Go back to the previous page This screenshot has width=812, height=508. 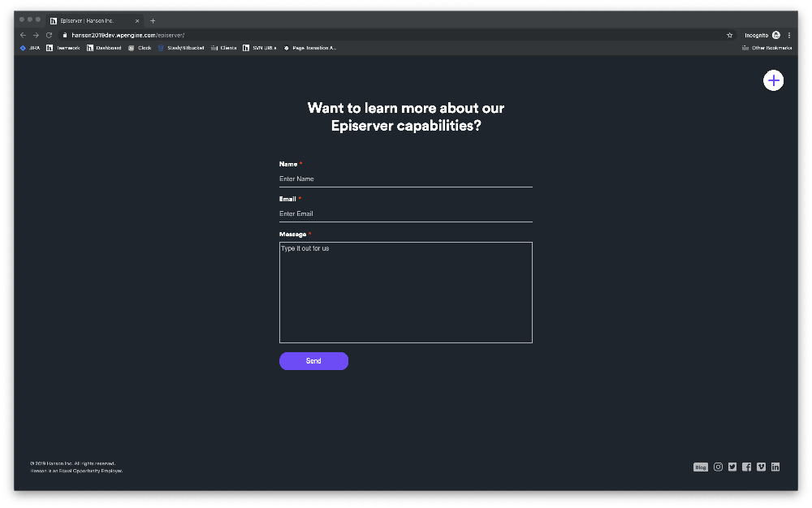coord(23,35)
